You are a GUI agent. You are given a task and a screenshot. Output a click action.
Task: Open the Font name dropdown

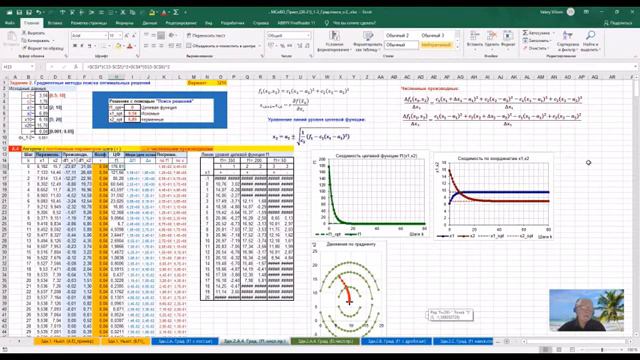[x=105, y=36]
